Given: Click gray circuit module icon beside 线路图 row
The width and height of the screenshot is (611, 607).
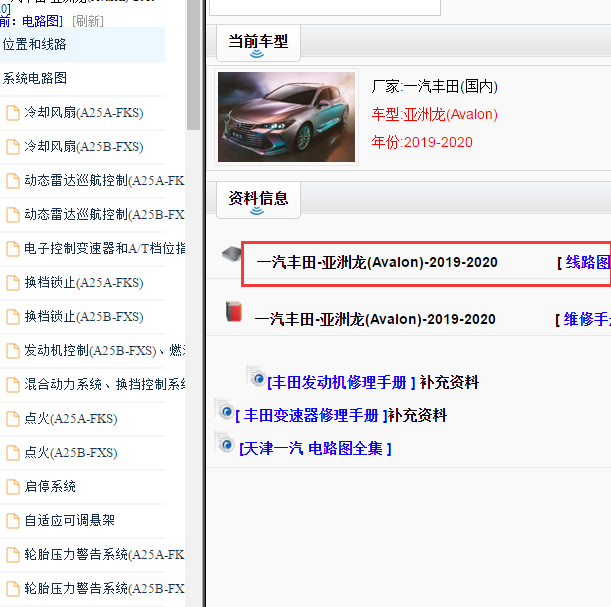Looking at the screenshot, I should [x=231, y=254].
